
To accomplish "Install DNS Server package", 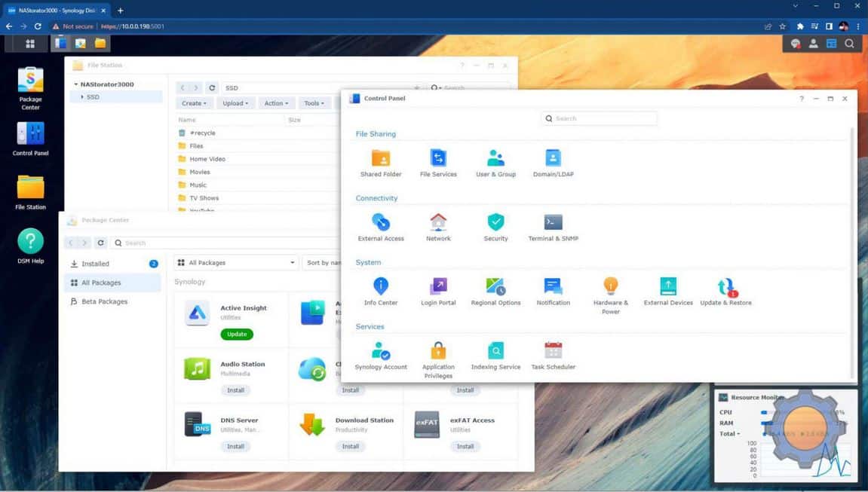I will coord(235,446).
